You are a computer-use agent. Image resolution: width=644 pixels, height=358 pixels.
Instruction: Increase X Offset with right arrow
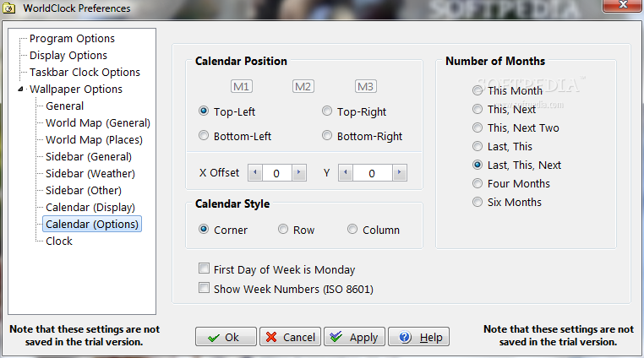pyautogui.click(x=299, y=172)
